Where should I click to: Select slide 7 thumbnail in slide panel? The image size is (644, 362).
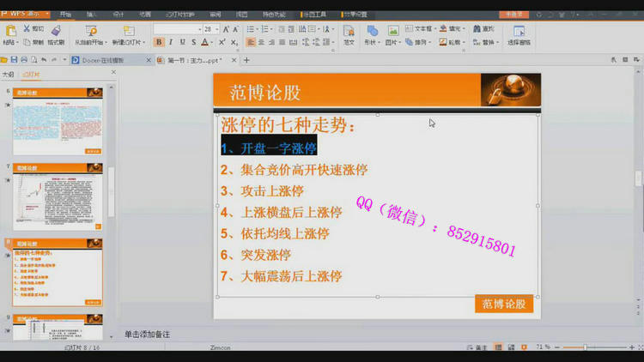(x=58, y=198)
